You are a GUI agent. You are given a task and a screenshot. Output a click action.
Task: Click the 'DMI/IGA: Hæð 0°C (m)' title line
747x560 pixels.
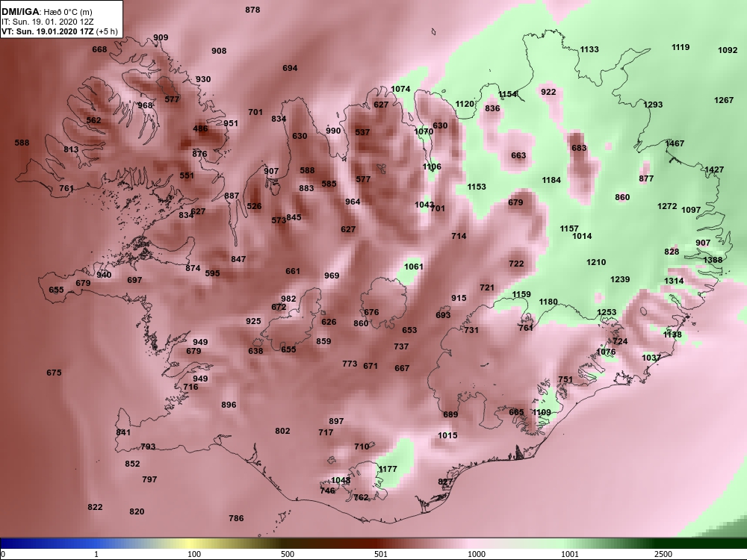pos(47,12)
